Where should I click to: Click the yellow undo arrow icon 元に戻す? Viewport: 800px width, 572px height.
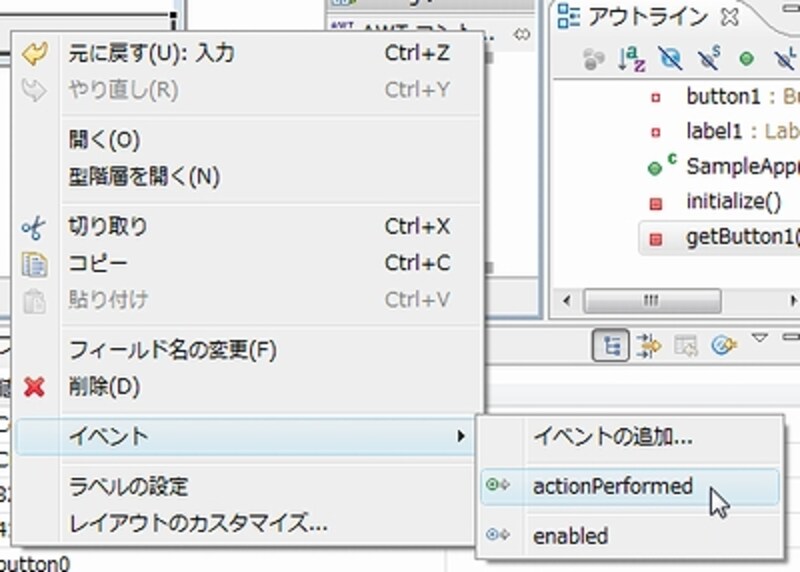tap(35, 54)
